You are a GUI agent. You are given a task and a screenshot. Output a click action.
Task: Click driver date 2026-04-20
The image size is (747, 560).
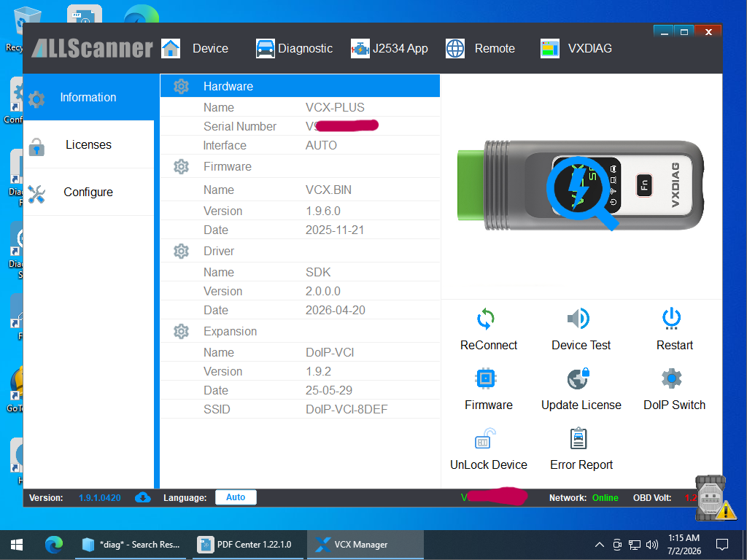[x=336, y=310]
